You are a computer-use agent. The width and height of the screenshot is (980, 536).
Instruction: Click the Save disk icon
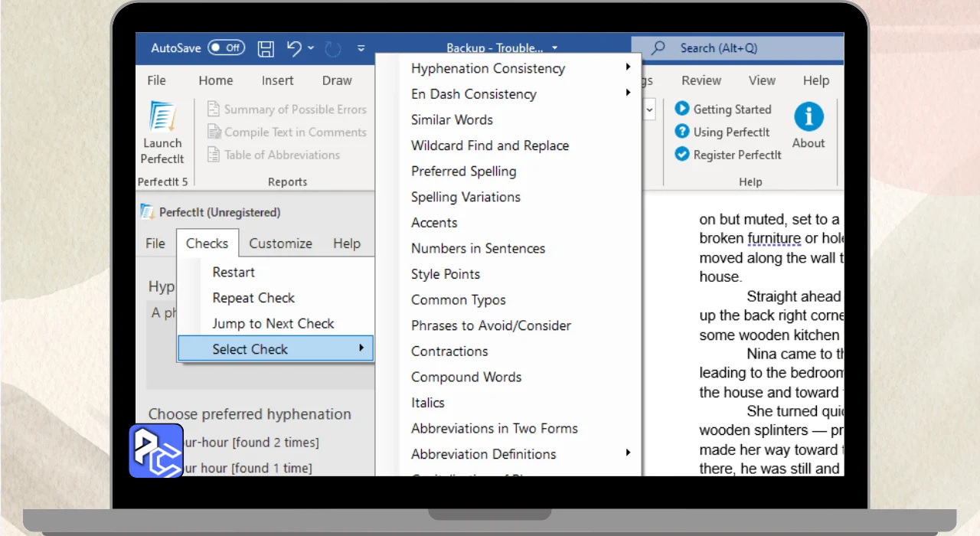click(x=266, y=49)
